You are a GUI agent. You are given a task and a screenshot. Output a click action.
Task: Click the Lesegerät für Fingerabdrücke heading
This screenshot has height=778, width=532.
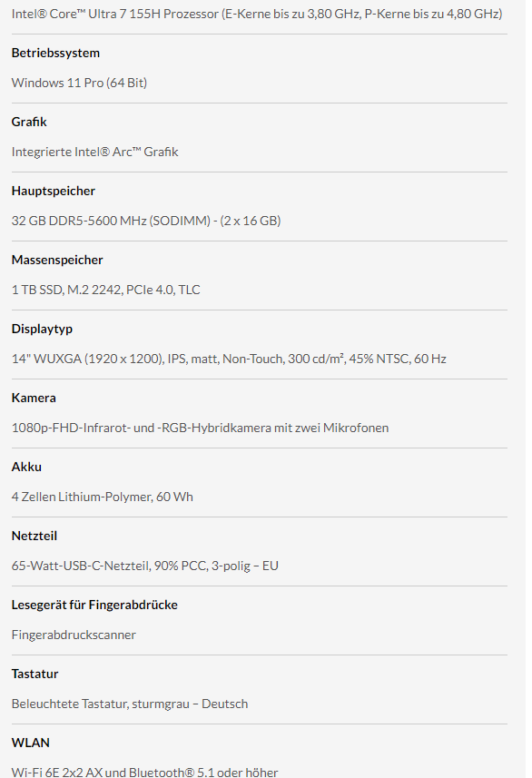coord(94,605)
